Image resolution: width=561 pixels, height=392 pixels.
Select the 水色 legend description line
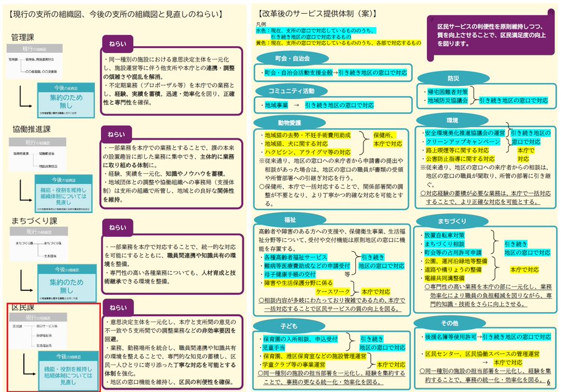316,34
